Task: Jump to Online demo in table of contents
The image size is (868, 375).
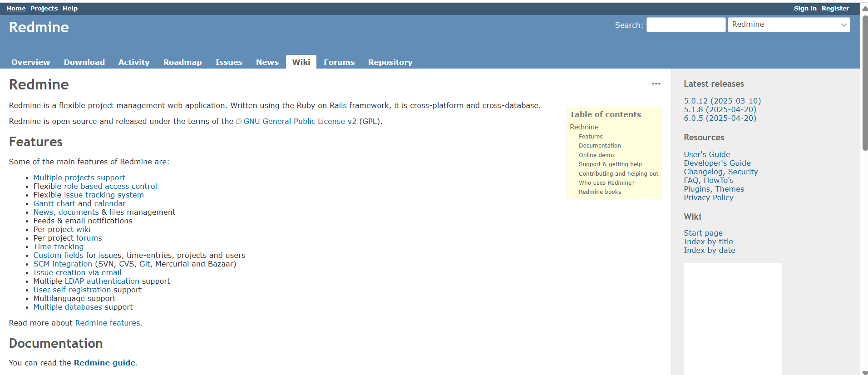Action: click(x=596, y=155)
